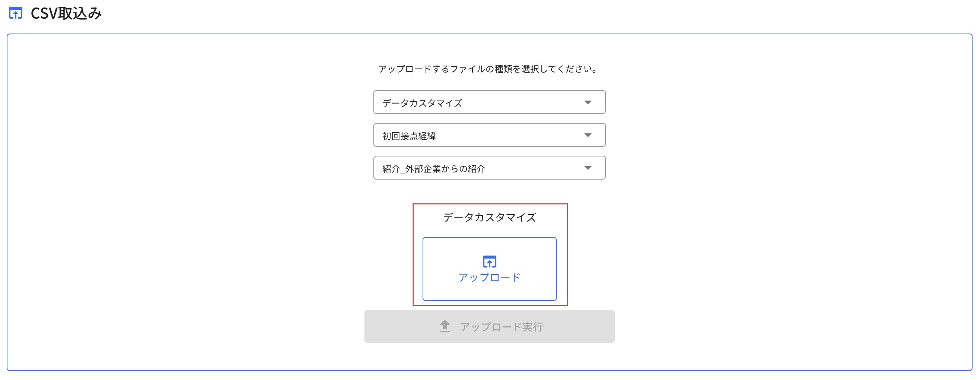This screenshot has height=380, width=980.
Task: Expand the 初回接点経緯 dropdown
Action: (x=489, y=134)
